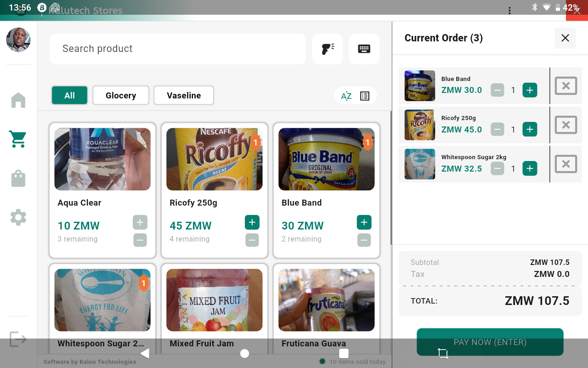588x368 pixels.
Task: Open the settings gear in sidebar
Action: pyautogui.click(x=18, y=217)
